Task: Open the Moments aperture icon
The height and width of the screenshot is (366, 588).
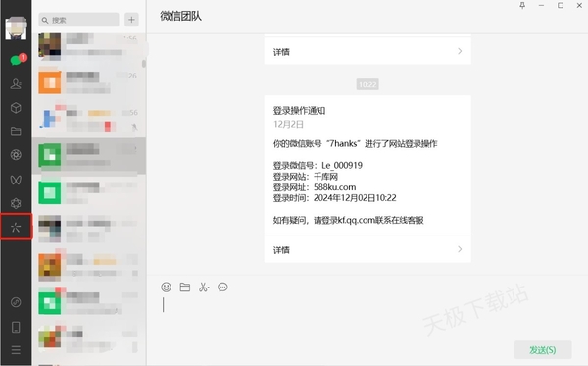Action: pyautogui.click(x=16, y=155)
